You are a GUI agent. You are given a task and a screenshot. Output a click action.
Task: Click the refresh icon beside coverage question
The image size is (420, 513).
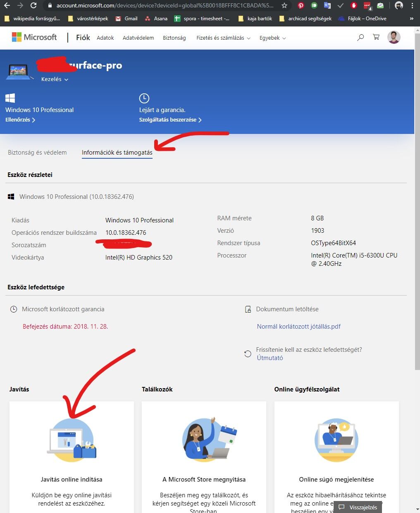tap(248, 354)
